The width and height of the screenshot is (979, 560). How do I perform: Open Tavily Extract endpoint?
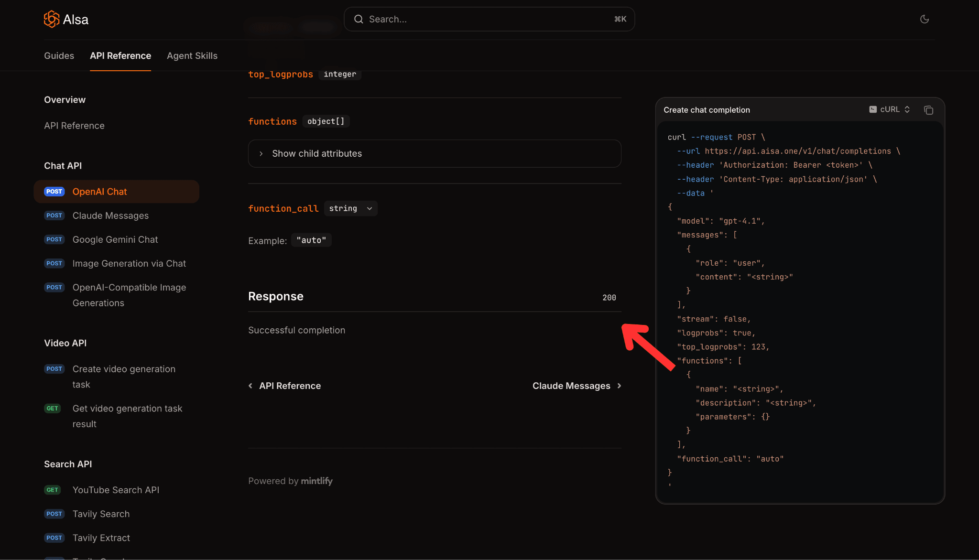coord(101,538)
